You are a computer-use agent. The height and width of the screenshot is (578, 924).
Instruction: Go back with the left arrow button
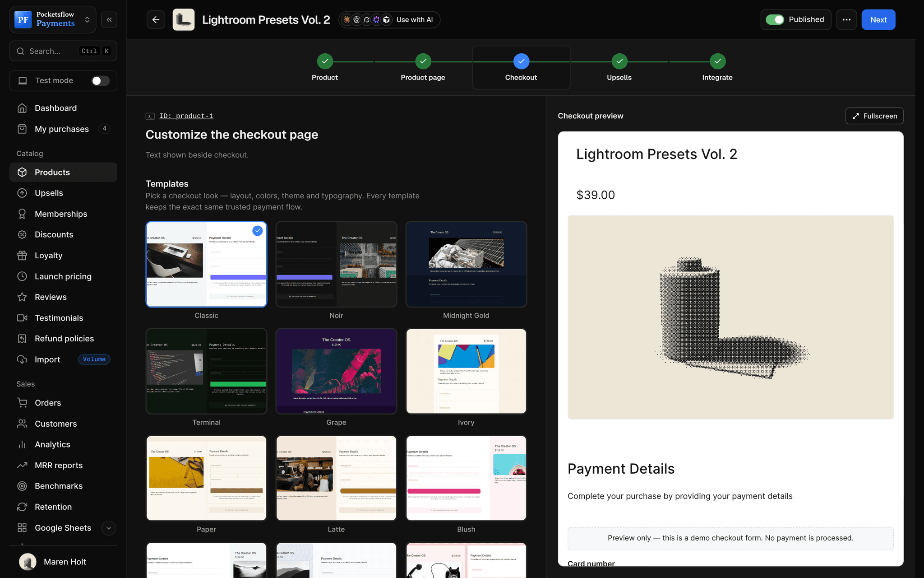tap(156, 19)
